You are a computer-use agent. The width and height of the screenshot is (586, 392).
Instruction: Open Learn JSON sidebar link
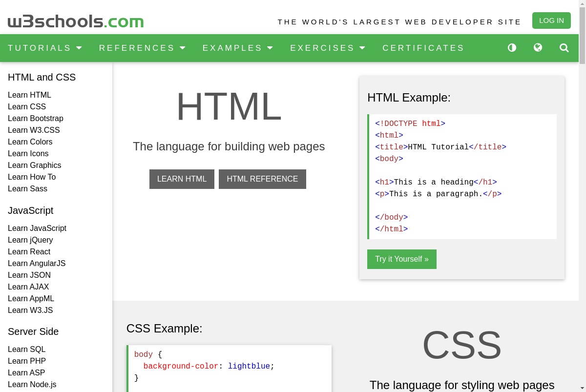tap(29, 275)
